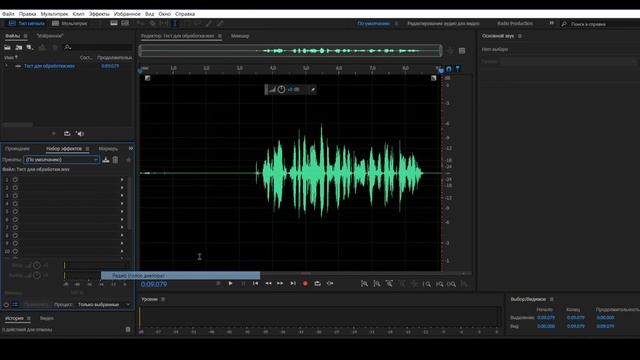Pin the HUD gain overlay
This screenshot has width=640, height=360.
coord(313,89)
